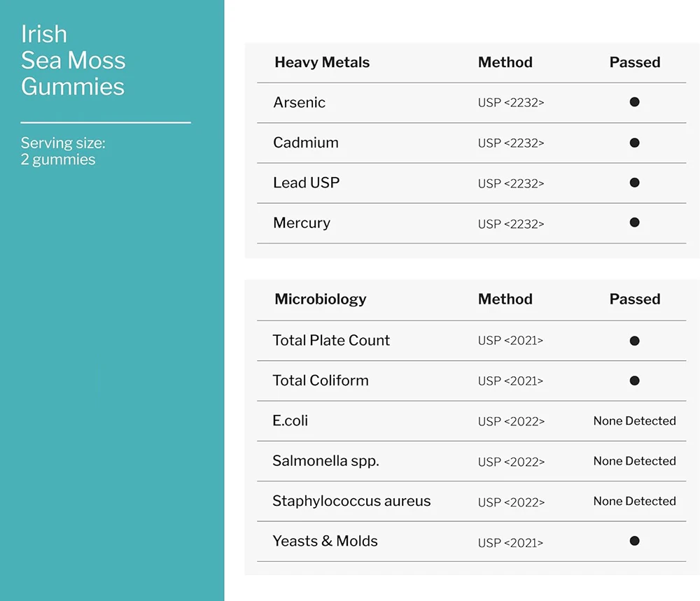This screenshot has height=601, width=700.
Task: Click the Total Coliform passed dot
Action: [634, 381]
